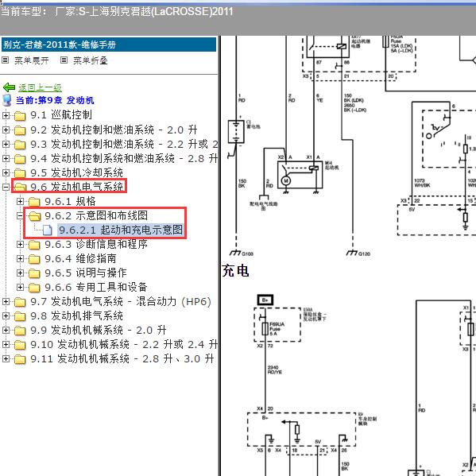Click 菜单展开 to expand all menus
Image resolution: width=476 pixels, height=476 pixels.
tap(32, 60)
